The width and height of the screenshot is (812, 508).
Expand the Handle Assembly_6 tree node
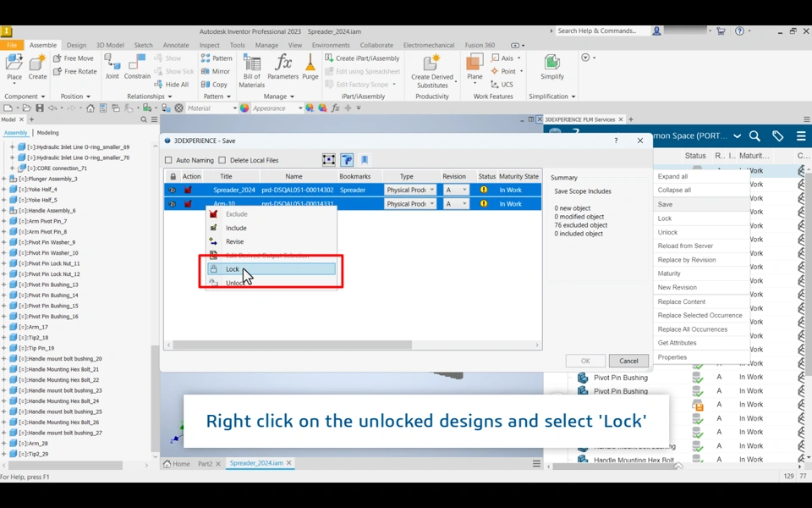(x=4, y=211)
